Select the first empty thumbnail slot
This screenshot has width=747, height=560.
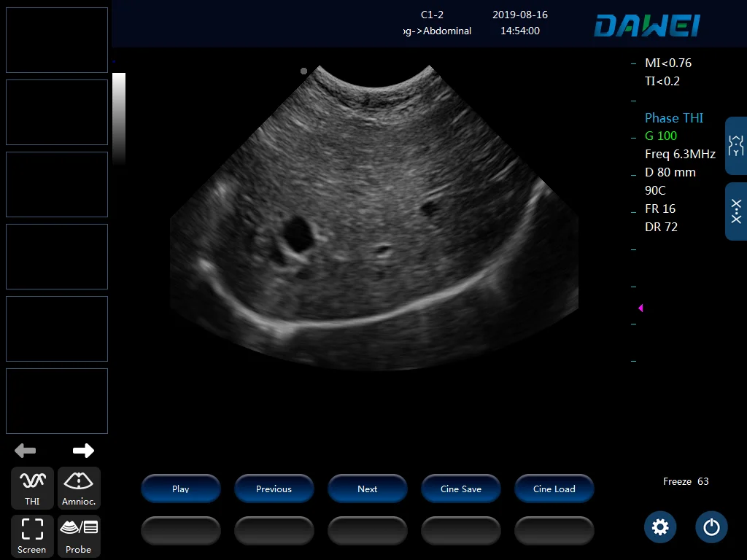[x=57, y=40]
